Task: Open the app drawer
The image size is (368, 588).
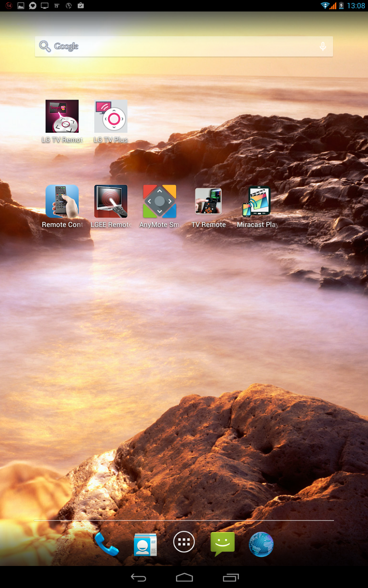Action: click(184, 543)
